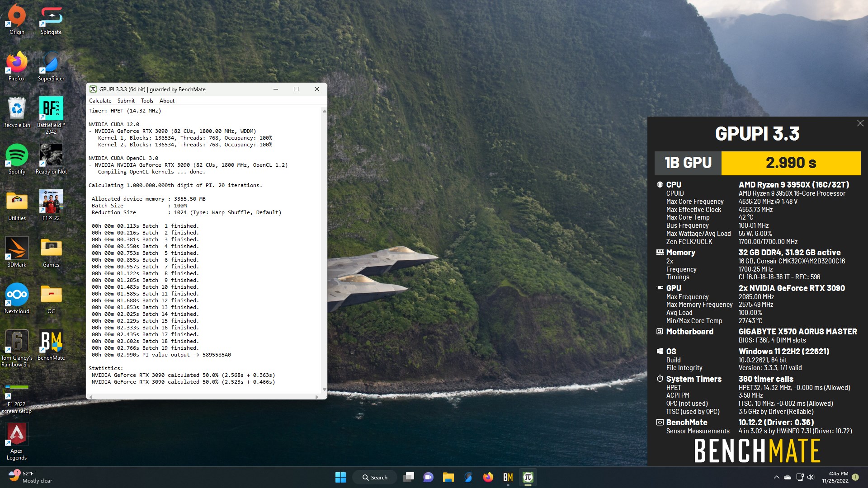The image size is (868, 488).
Task: Open the BenchMate desktop shortcut
Action: point(51,345)
